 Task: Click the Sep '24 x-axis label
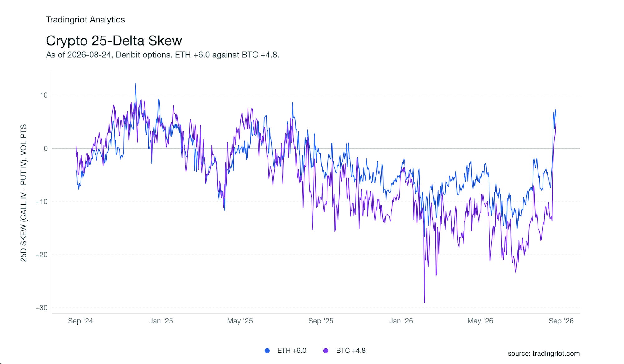point(81,321)
